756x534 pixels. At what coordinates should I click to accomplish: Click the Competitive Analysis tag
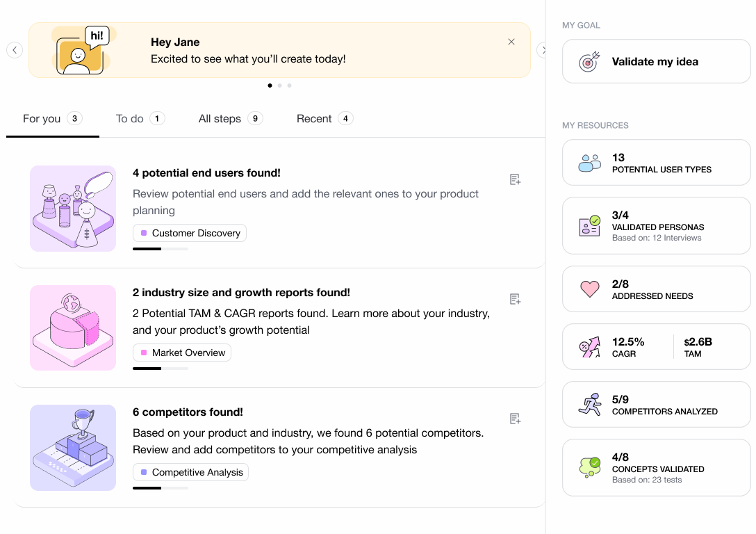click(x=190, y=473)
